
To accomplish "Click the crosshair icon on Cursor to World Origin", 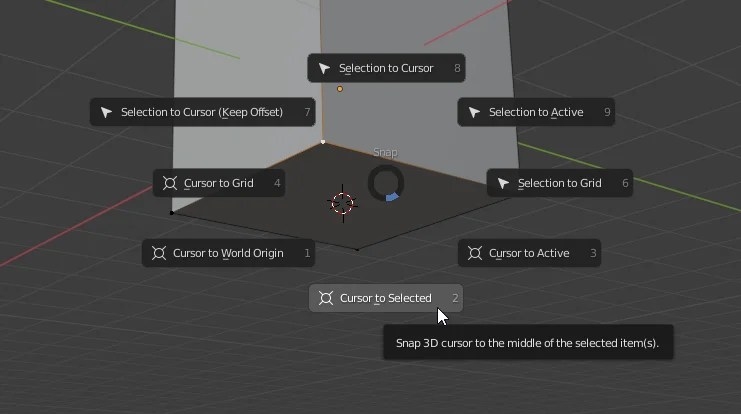I will (x=158, y=253).
